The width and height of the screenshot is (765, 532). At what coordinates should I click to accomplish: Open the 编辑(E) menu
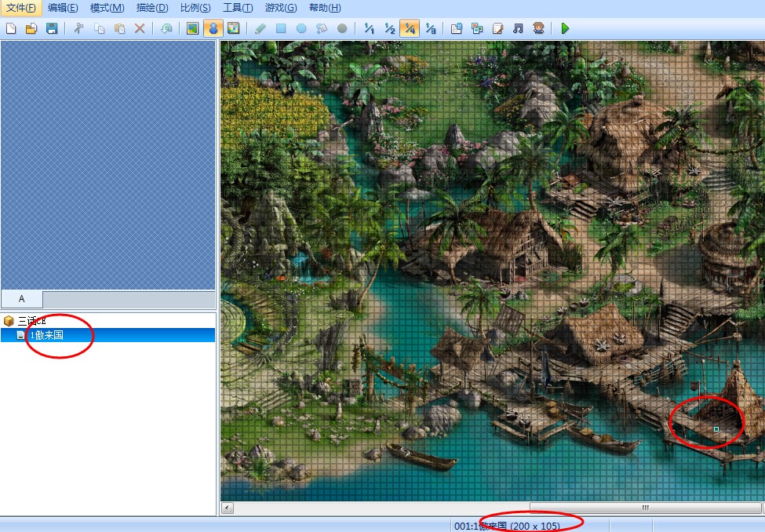pyautogui.click(x=63, y=8)
